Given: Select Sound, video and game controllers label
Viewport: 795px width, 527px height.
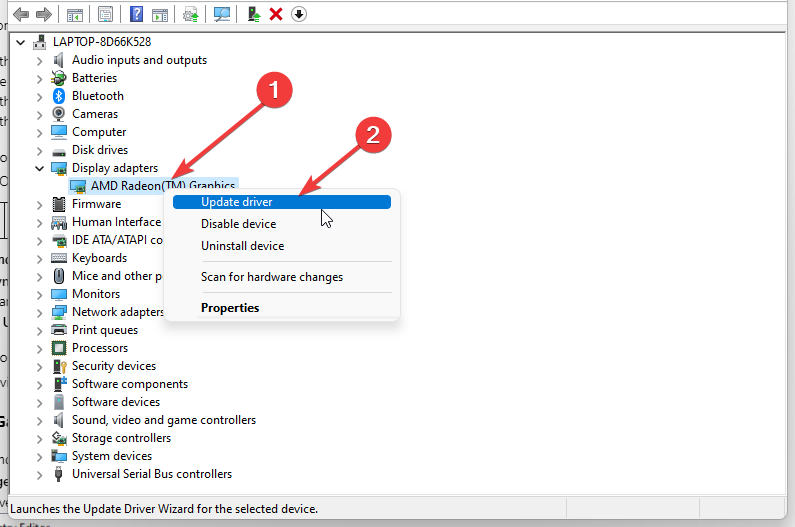Looking at the screenshot, I should tap(164, 420).
